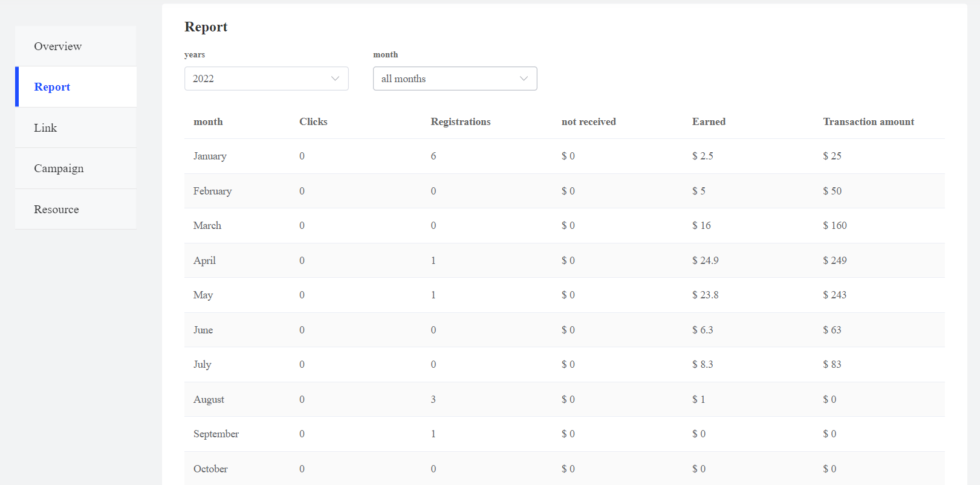Screen dimensions: 980x485
Task: Click August's registrations value 3
Action: (433, 399)
